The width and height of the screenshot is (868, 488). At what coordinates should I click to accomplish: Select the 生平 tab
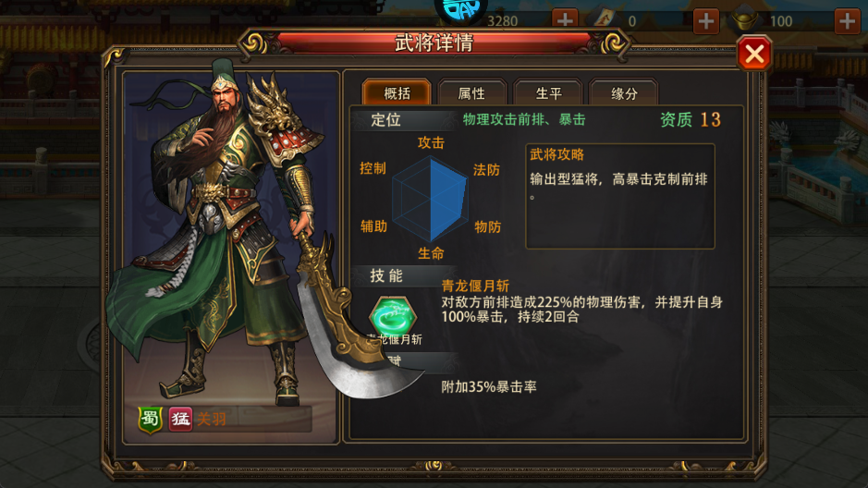point(548,92)
